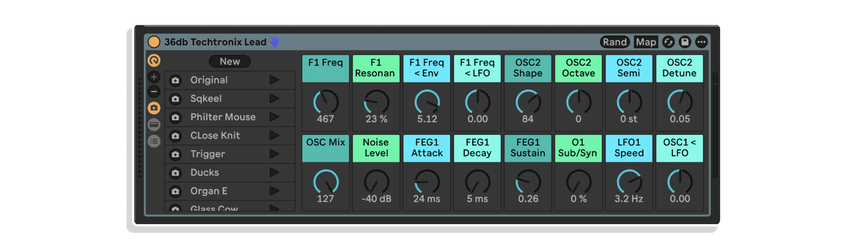Add a macro with the plus button

click(x=154, y=77)
